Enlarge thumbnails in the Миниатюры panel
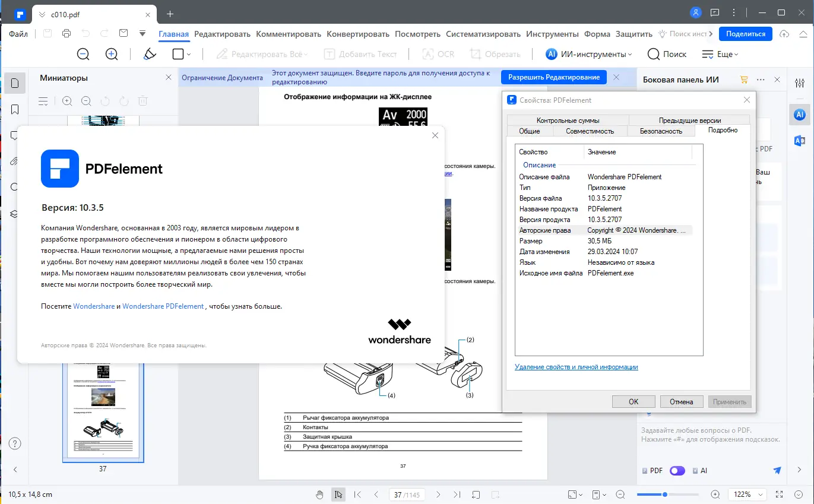814x504 pixels. click(x=67, y=102)
